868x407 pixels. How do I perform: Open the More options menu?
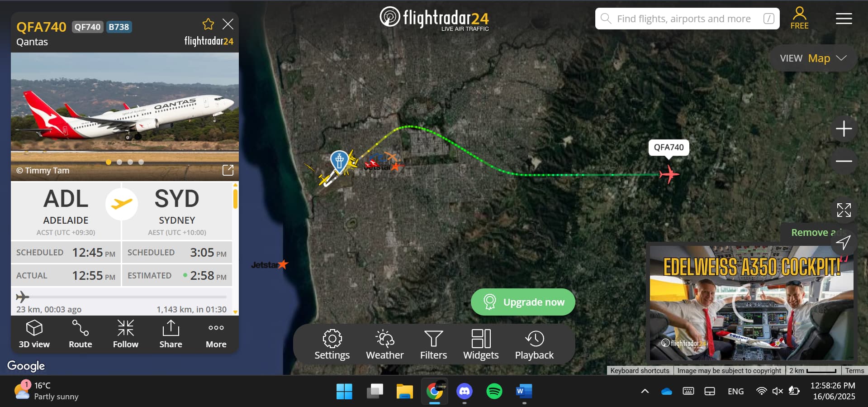point(216,334)
